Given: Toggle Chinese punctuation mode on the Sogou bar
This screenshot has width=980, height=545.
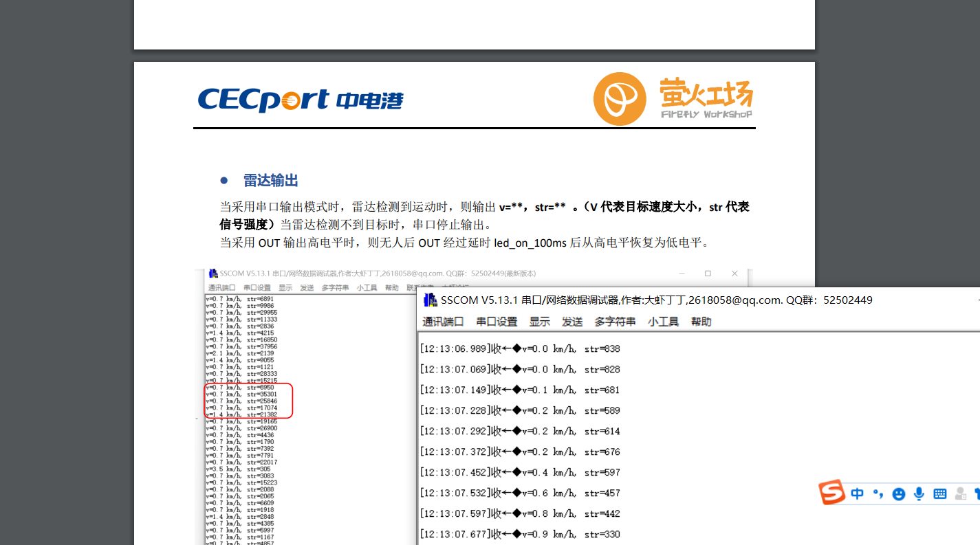Looking at the screenshot, I should tap(878, 493).
